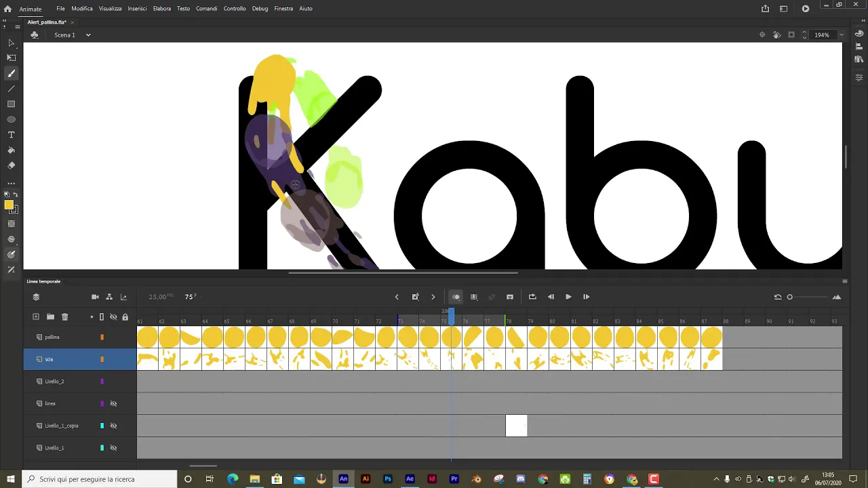Viewport: 868px width, 488px height.
Task: Create a new layer folder
Action: click(x=50, y=317)
